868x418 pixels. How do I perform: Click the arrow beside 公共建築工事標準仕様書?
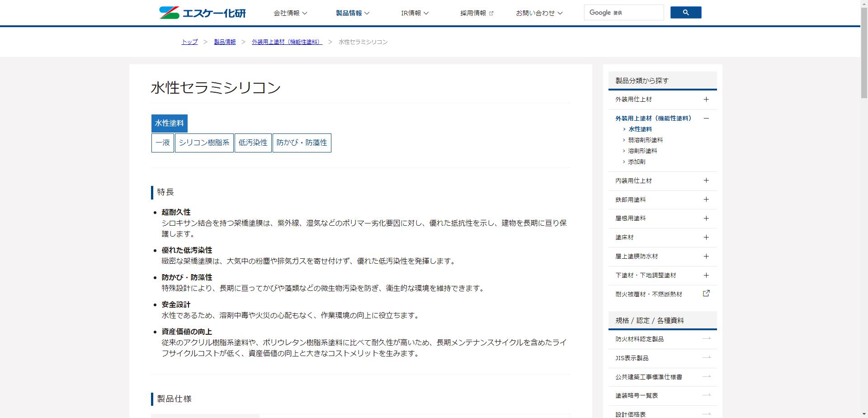click(706, 376)
